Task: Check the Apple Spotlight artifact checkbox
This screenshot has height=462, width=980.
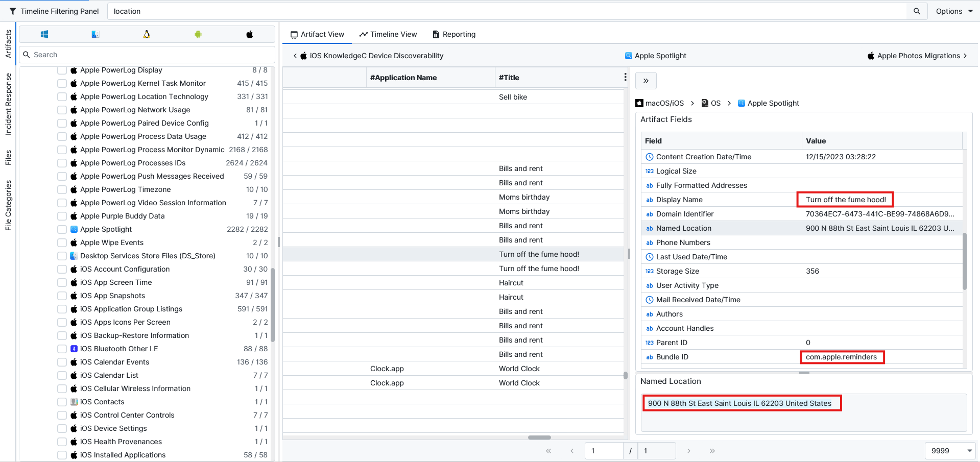Action: (x=62, y=229)
